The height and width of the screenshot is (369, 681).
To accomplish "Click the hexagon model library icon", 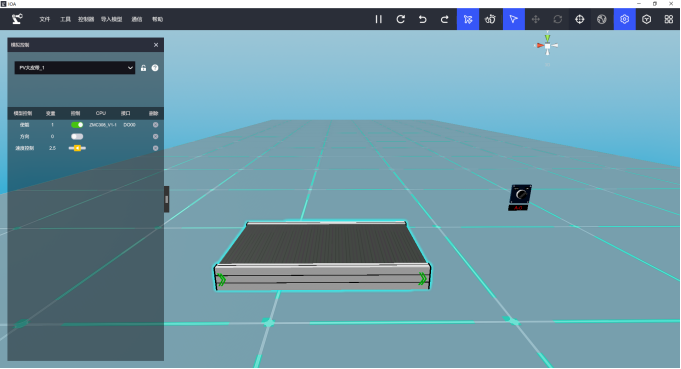I will pos(647,19).
